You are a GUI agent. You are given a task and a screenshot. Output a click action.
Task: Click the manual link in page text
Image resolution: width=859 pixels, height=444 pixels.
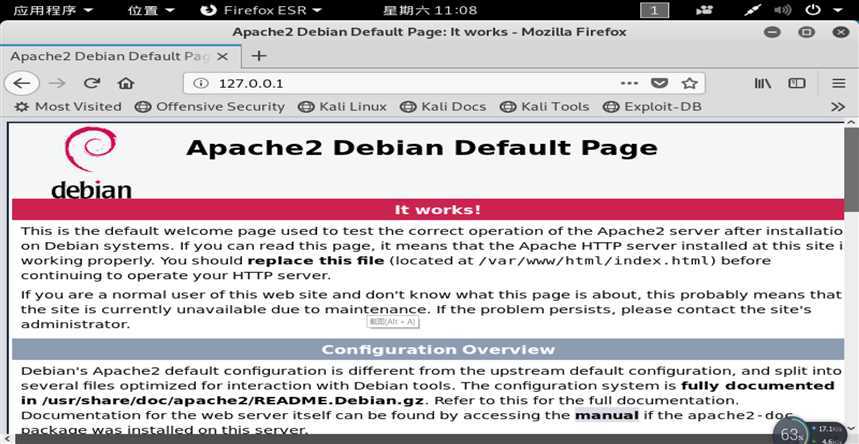[607, 415]
